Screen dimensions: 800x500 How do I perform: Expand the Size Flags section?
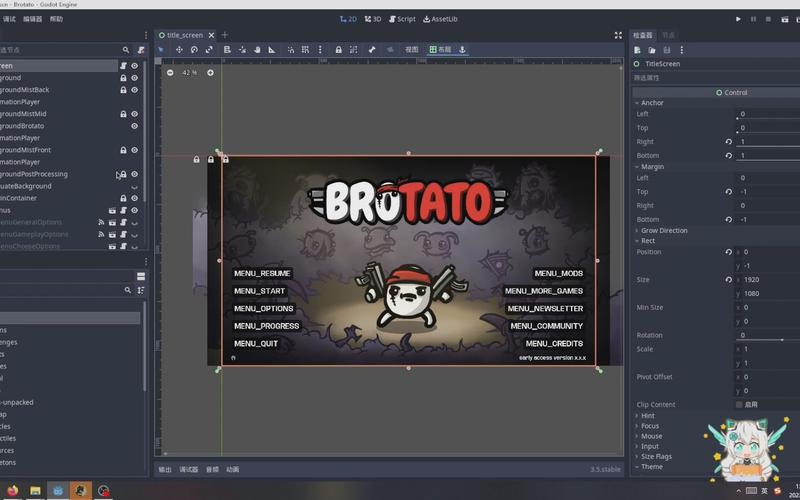(653, 457)
